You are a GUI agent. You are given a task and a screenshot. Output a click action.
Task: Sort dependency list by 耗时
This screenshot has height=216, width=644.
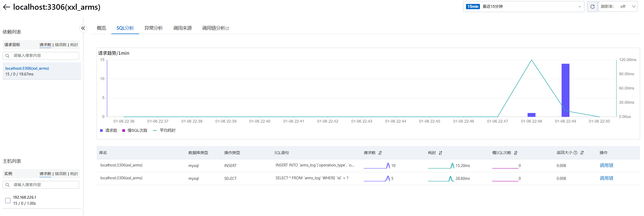74,45
